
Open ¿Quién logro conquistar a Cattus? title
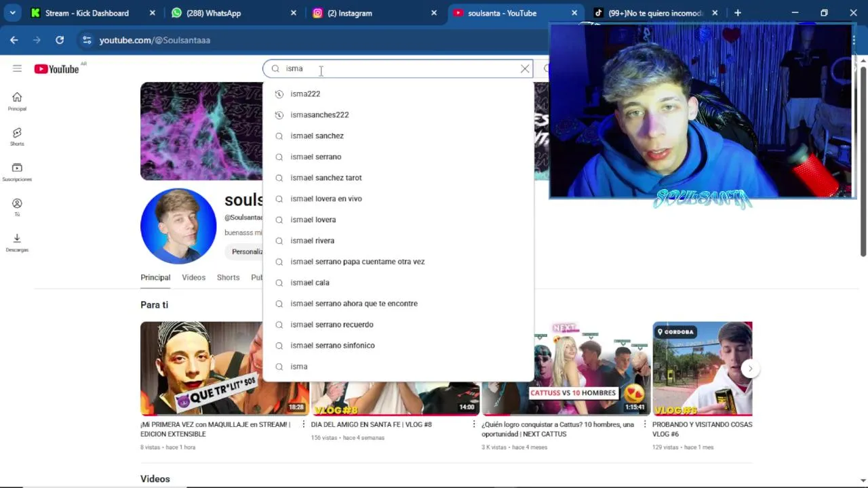tap(558, 429)
